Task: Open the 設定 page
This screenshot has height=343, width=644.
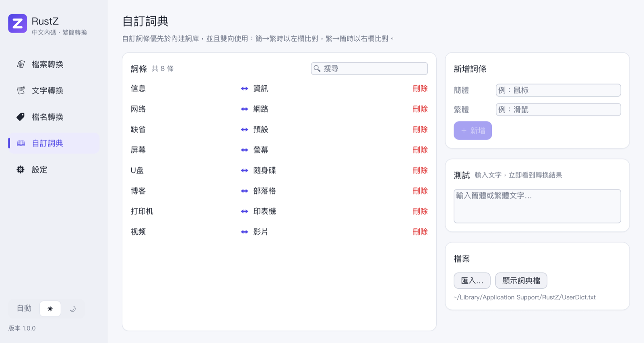Action: point(54,169)
